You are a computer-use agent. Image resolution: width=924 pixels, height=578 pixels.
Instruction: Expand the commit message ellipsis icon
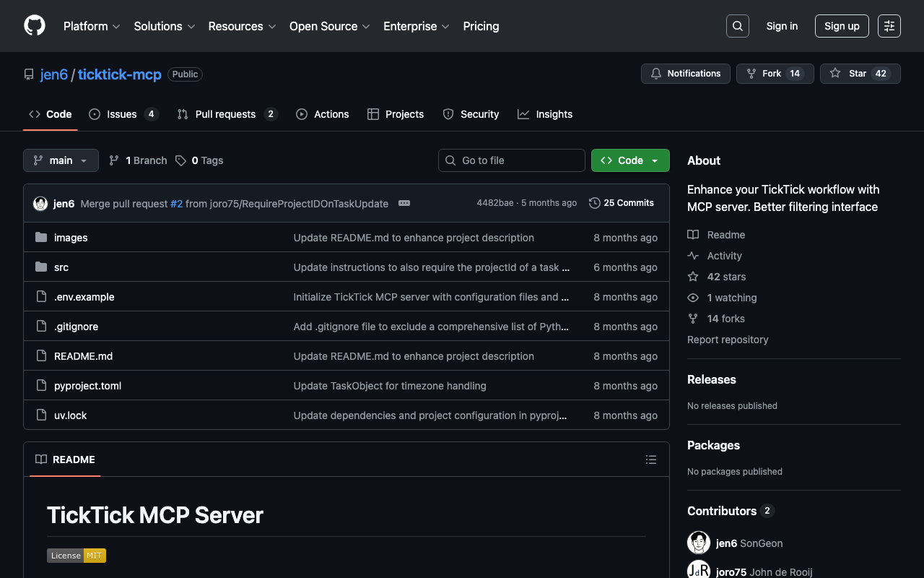(x=404, y=203)
